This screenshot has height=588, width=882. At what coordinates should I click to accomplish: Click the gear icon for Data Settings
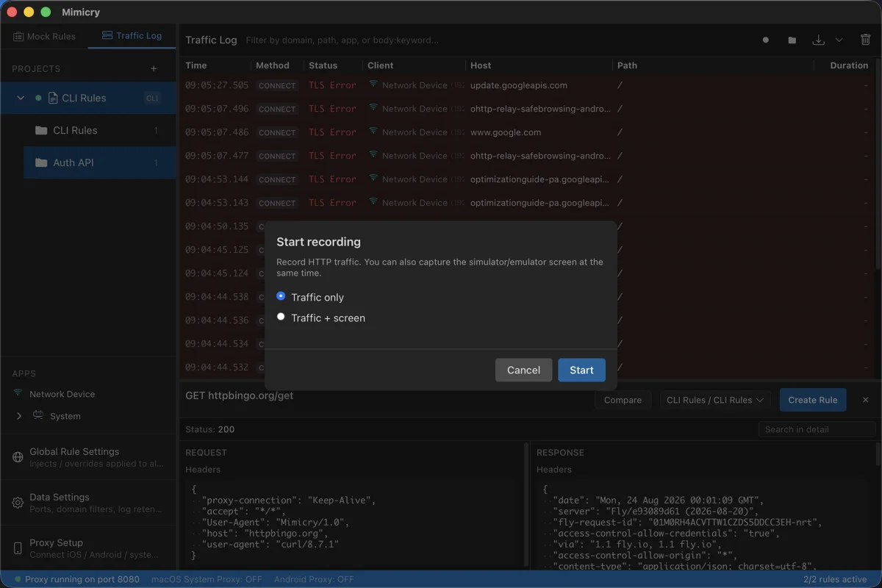coord(18,503)
